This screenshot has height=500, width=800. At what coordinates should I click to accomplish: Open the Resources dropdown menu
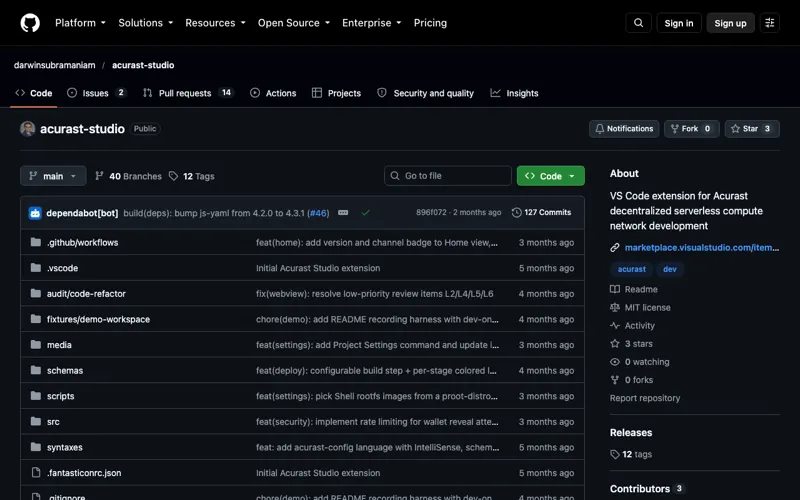(215, 23)
